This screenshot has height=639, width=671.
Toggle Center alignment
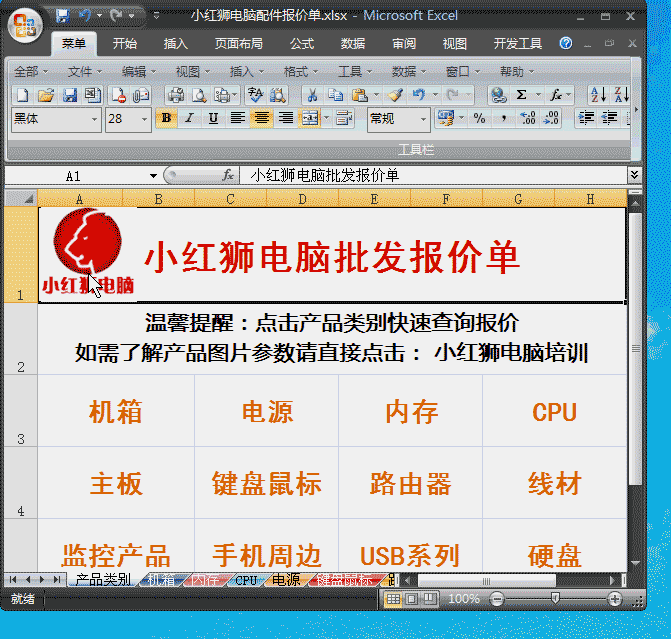261,119
